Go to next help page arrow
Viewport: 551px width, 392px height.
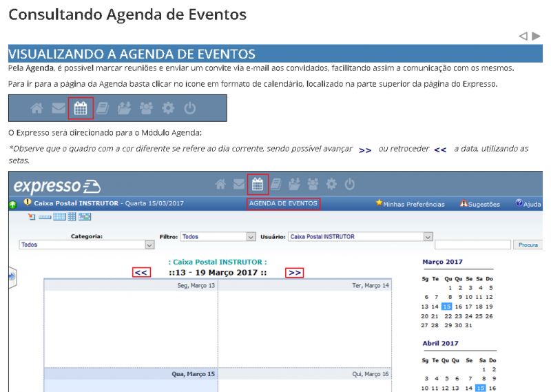pyautogui.click(x=536, y=36)
